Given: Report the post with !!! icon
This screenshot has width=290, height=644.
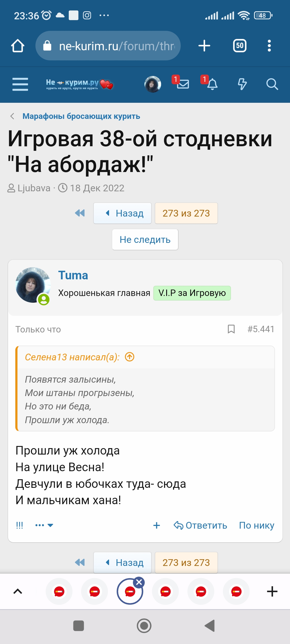Looking at the screenshot, I should (20, 525).
